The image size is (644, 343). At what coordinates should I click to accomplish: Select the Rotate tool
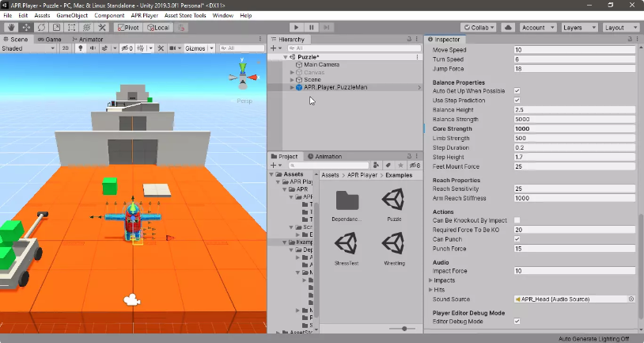(41, 28)
